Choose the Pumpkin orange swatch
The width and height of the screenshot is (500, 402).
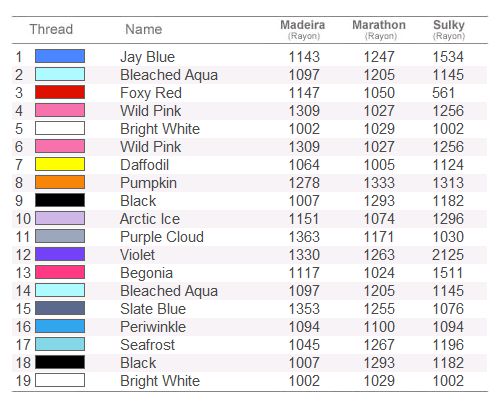pos(60,182)
